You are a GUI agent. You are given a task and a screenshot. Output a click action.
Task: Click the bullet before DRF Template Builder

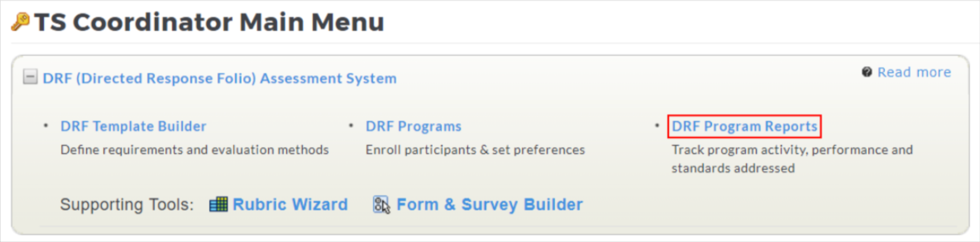coord(46,125)
